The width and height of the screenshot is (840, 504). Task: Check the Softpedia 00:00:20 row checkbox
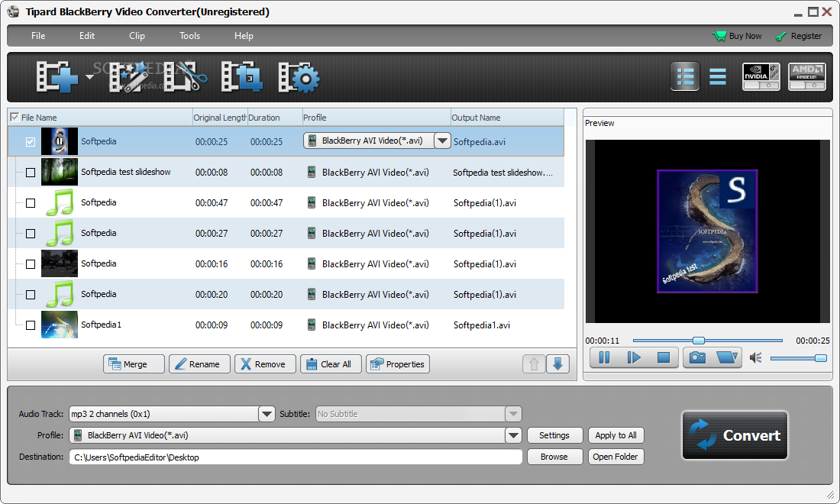(x=31, y=295)
